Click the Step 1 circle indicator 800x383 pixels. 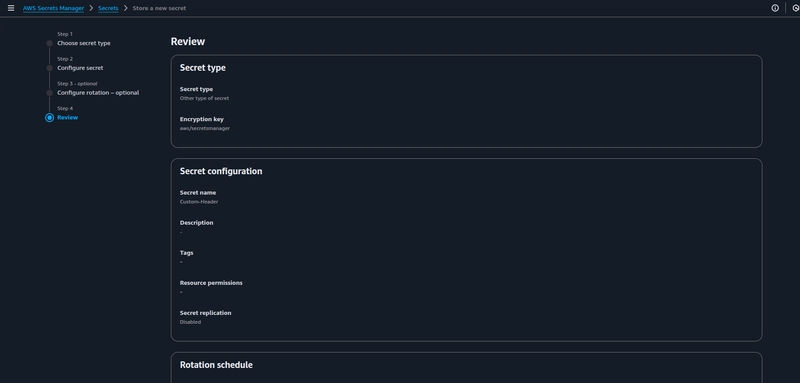49,43
